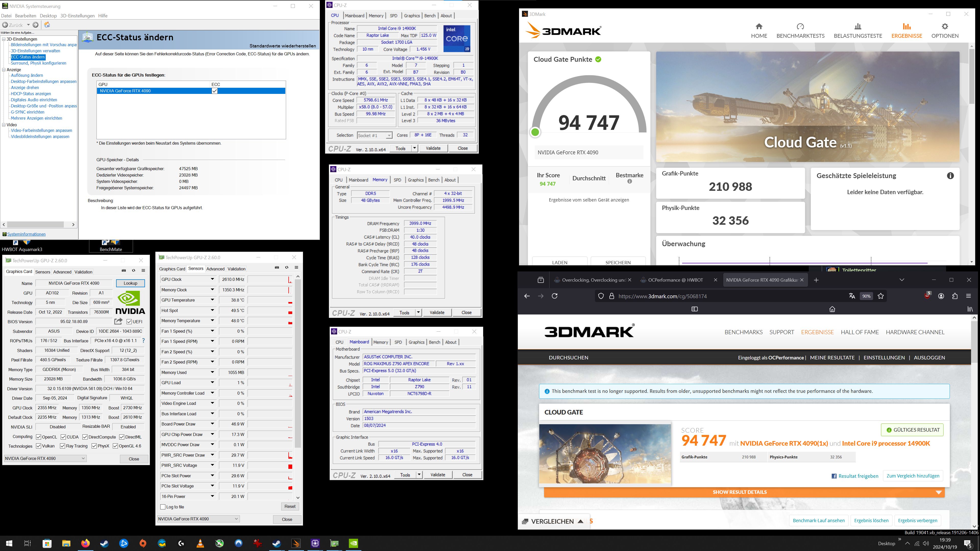Screen dimensions: 980x551
Task: Click refresh icon in GPU-Z Graphics Card window
Action: (x=133, y=270)
